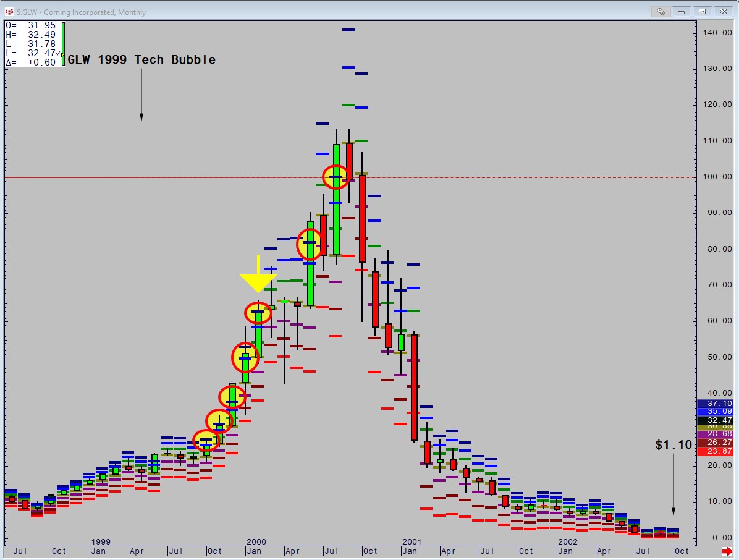Click the 100.00 price axis label
Screen dimensions: 739x560
717,177
